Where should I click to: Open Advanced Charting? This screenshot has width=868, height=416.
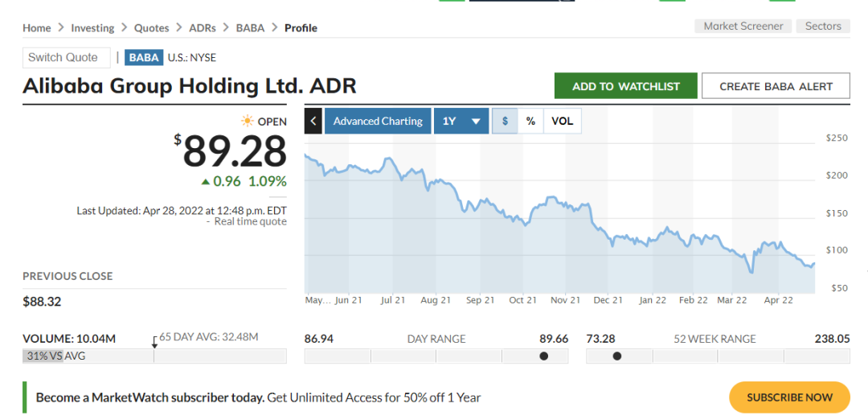(x=378, y=121)
